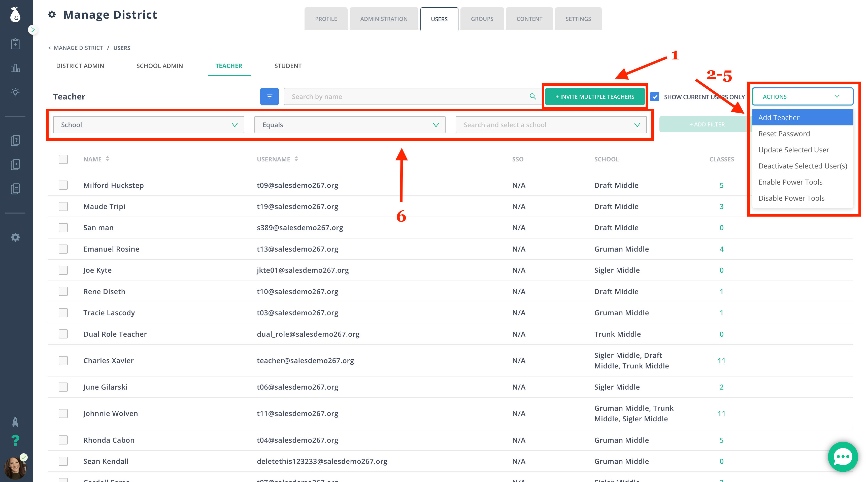Screen dimensions: 868x482
Task: Open the Equals operator dropdown
Action: click(x=350, y=125)
